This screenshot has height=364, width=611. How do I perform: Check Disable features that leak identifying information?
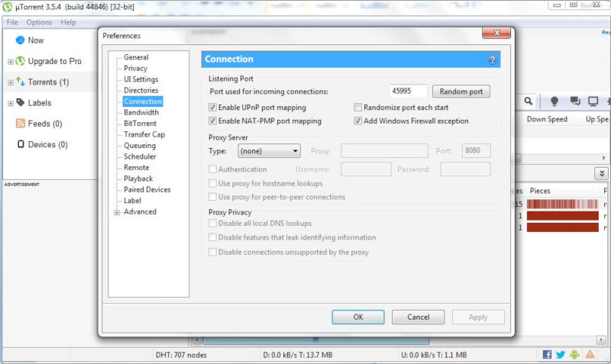pyautogui.click(x=212, y=237)
